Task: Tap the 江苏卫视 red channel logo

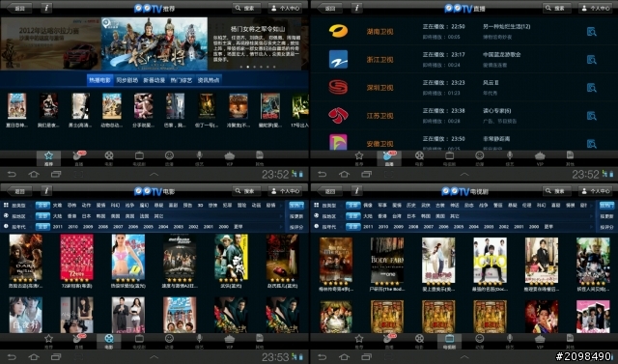Action: click(x=338, y=115)
